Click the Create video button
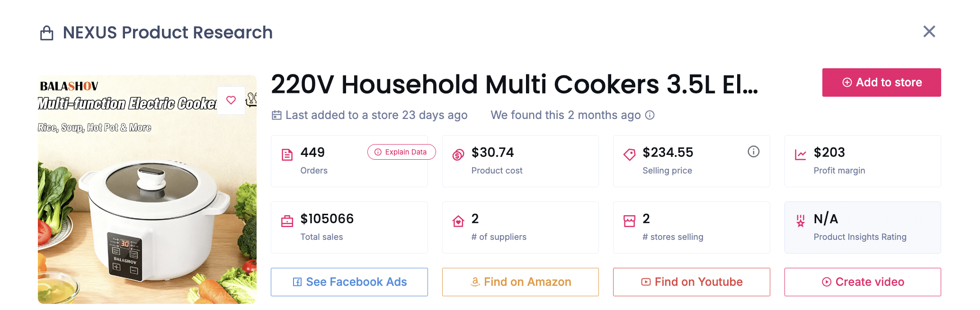 [862, 282]
